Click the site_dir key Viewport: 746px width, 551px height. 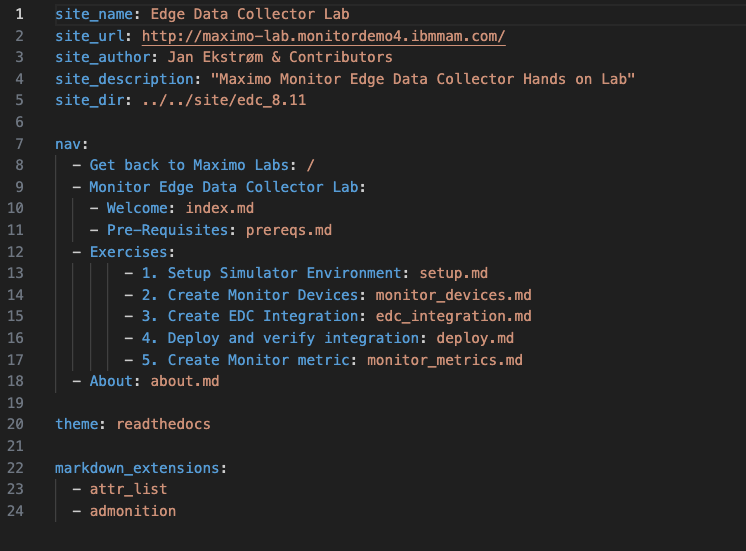pyautogui.click(x=89, y=100)
